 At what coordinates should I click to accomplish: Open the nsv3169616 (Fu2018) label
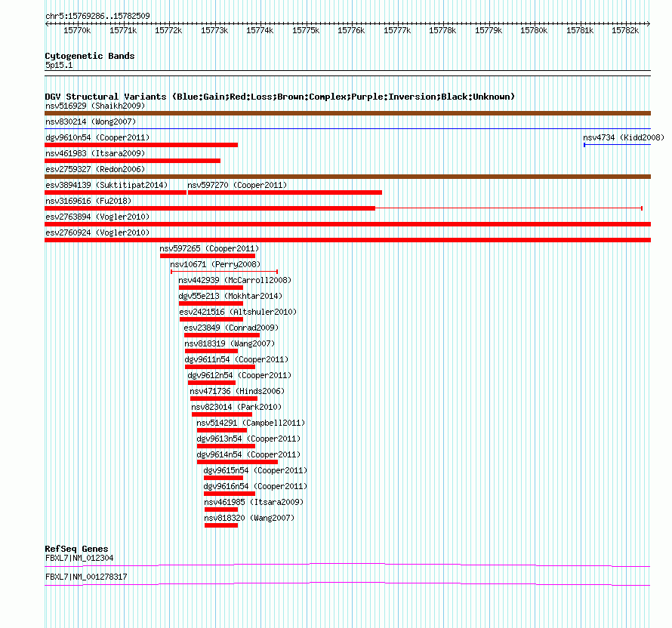(88, 201)
